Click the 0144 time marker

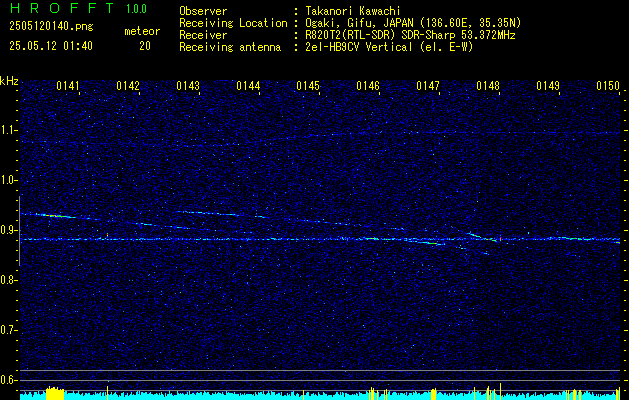coord(248,86)
